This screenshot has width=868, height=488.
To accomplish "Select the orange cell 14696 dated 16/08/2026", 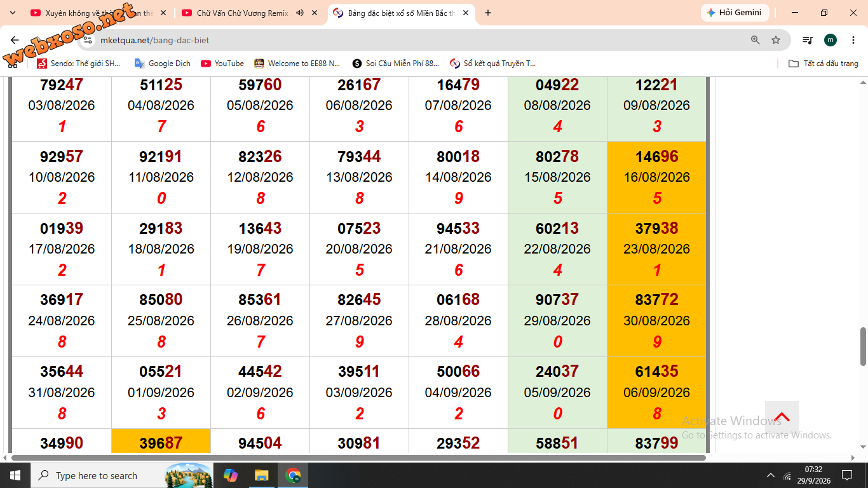I will tap(656, 177).
